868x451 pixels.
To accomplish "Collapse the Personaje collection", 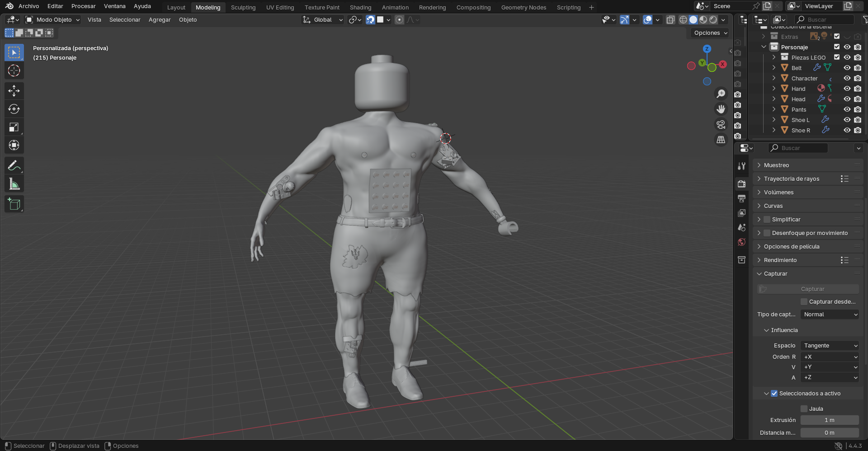I will [x=764, y=47].
